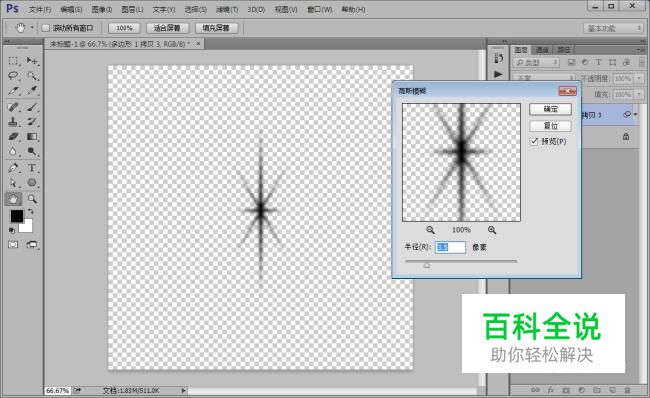The width and height of the screenshot is (650, 398).
Task: Zoom in the Gaussian Blur preview
Action: coord(492,230)
